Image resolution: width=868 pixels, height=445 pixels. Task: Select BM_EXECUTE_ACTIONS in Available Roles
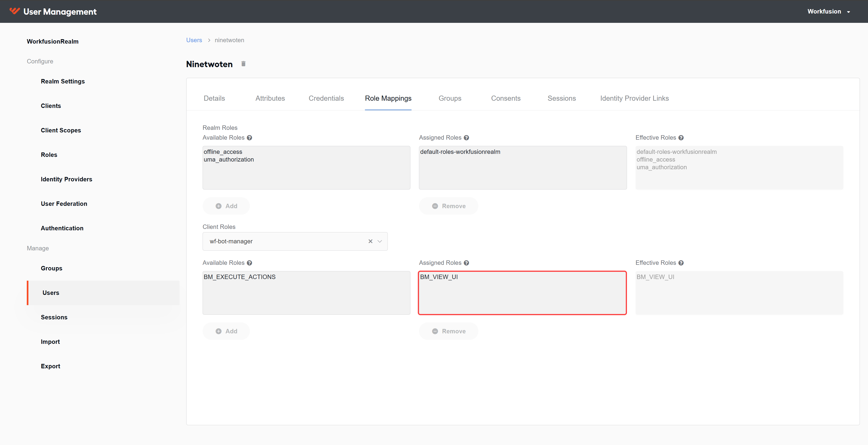pos(240,277)
